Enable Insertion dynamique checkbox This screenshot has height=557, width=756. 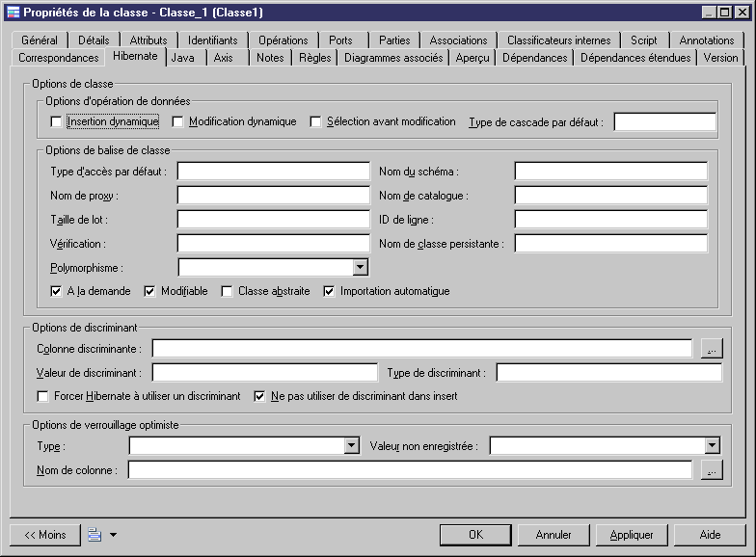(56, 121)
